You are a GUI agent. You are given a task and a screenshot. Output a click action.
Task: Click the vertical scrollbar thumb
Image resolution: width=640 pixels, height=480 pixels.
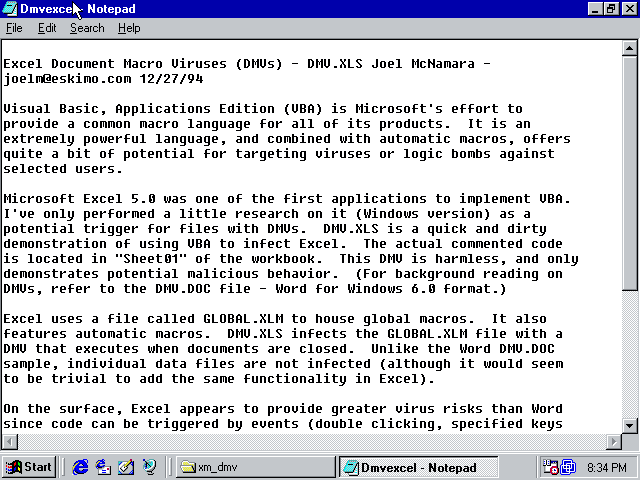[629, 173]
